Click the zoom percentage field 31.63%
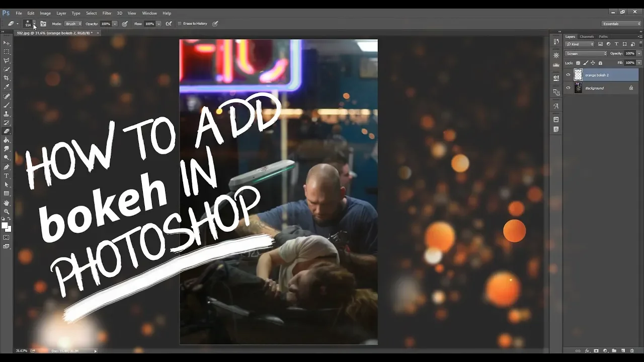This screenshot has width=644, height=362. tap(22, 350)
